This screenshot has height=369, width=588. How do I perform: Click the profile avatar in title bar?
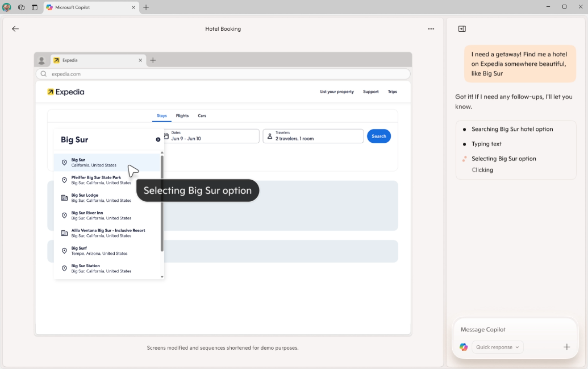[6, 7]
